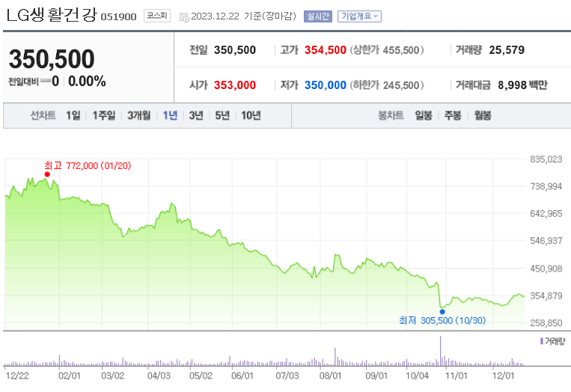Switch to the 3년 chart period
The width and height of the screenshot is (571, 392).
196,116
